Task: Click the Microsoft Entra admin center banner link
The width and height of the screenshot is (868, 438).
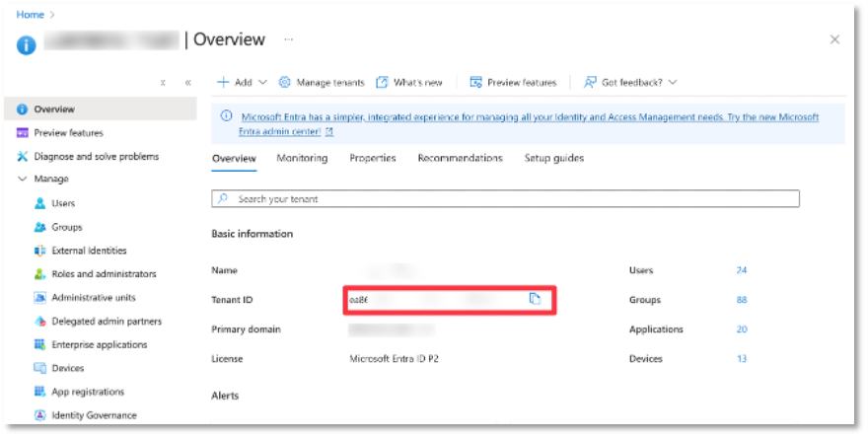Action: (x=529, y=124)
